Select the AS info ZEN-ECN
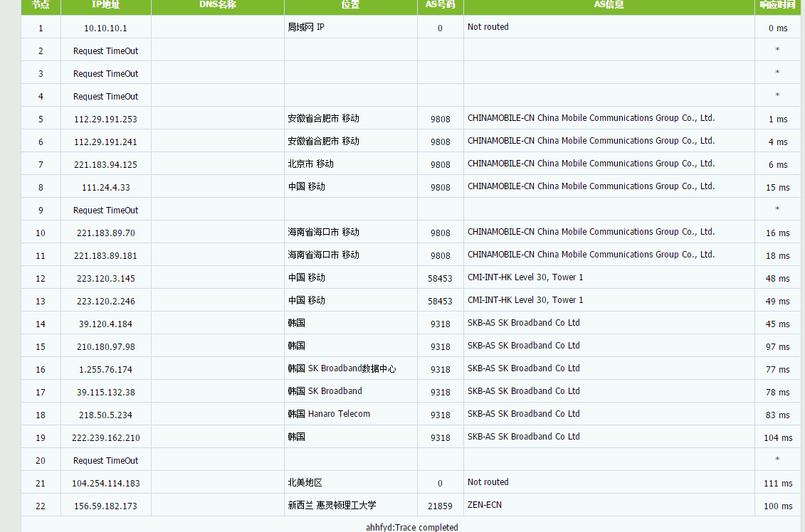Viewport: 805px width, 532px height. point(485,505)
